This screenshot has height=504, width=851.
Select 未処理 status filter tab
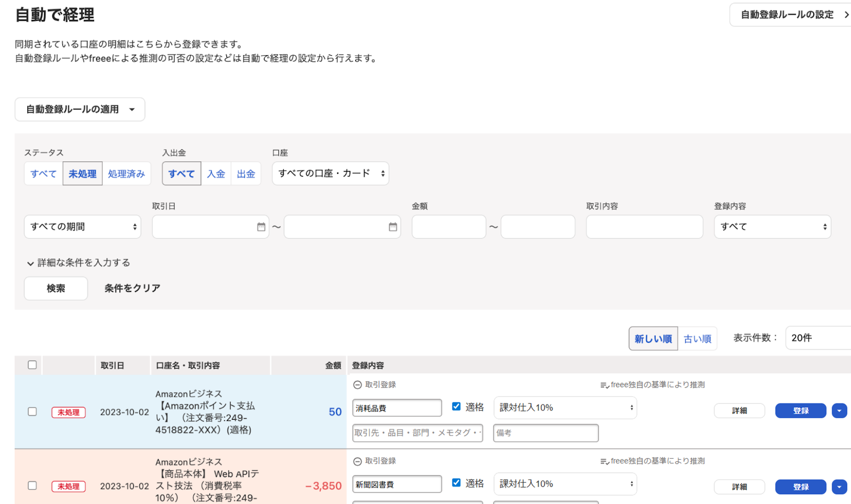(x=83, y=174)
